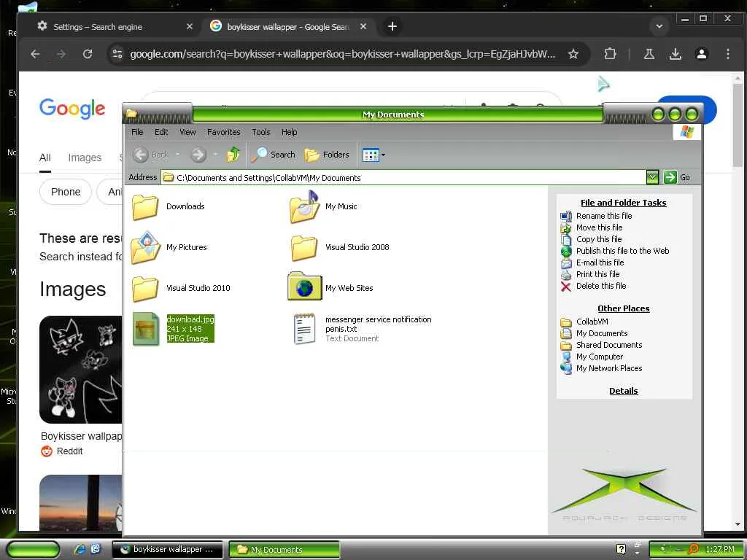This screenshot has width=747, height=560.
Task: Click Publish this file to the Web
Action: [x=622, y=251]
